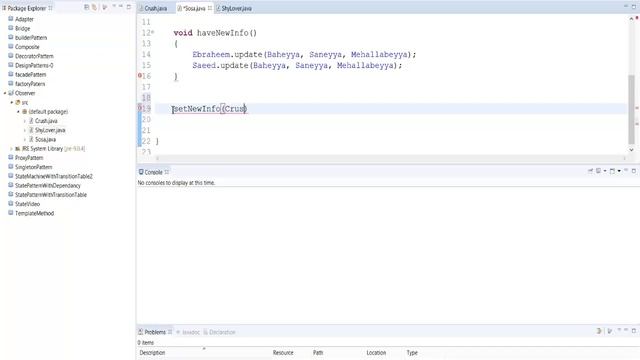
Task: Click the DecoratorPattern project icon
Action: (11, 56)
